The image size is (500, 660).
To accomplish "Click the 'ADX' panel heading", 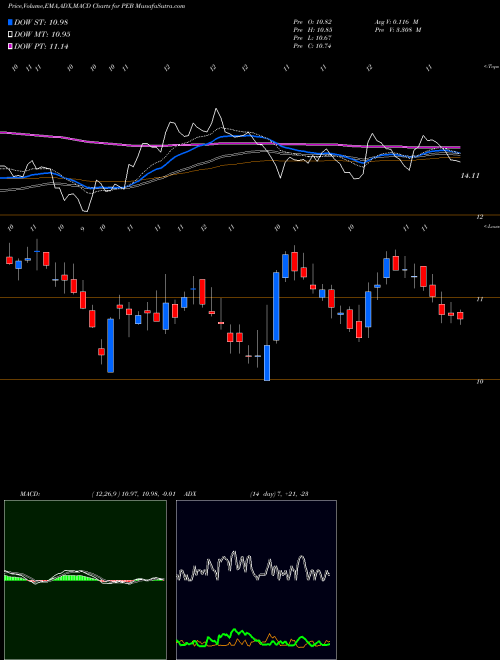I will tap(190, 494).
